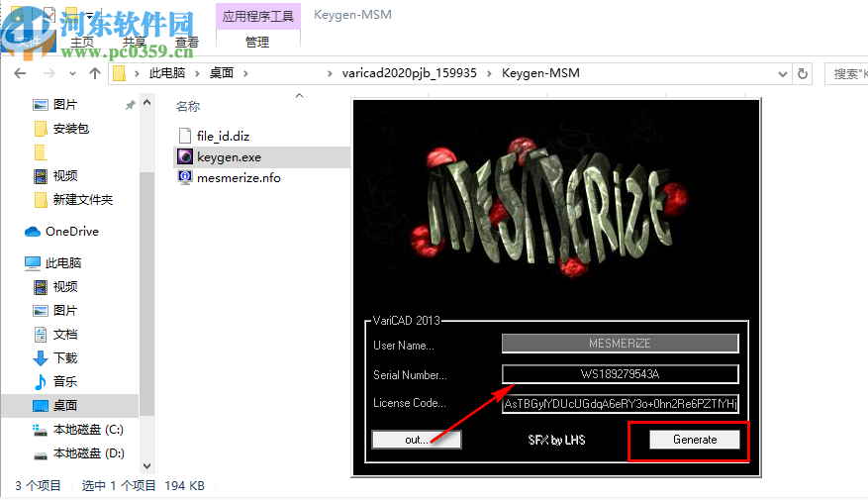The image size is (868, 500).
Task: Open 音乐 in navigation pane
Action: coord(64,381)
